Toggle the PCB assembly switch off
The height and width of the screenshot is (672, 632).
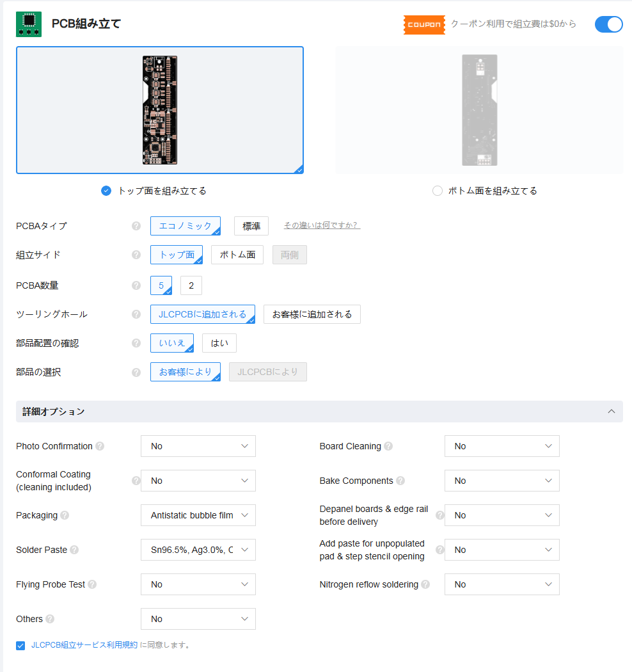pyautogui.click(x=608, y=24)
